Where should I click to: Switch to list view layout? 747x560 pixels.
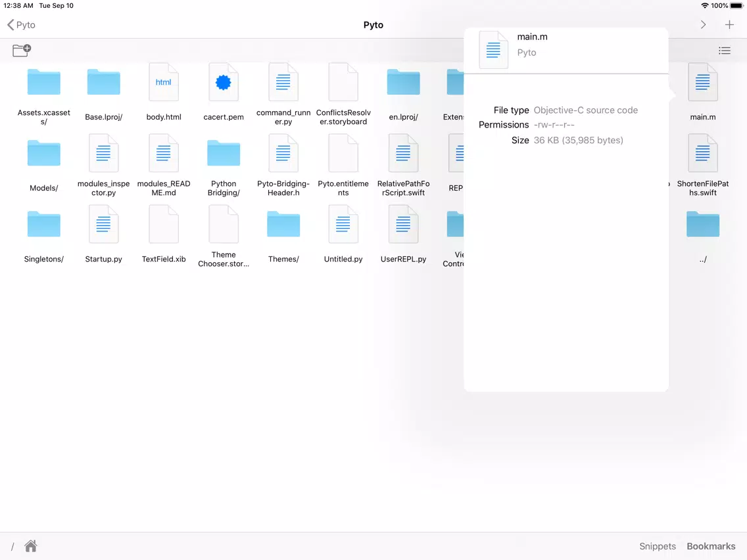(724, 51)
